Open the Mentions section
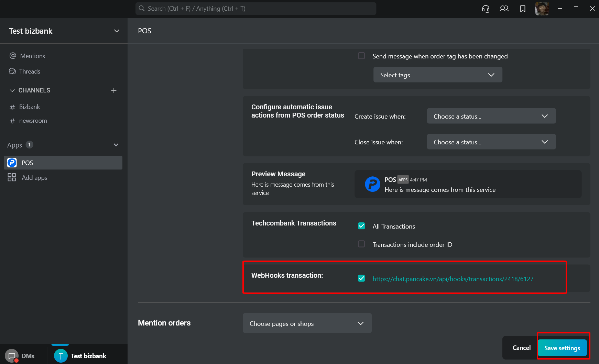Viewport: 599px width, 364px height. point(32,56)
